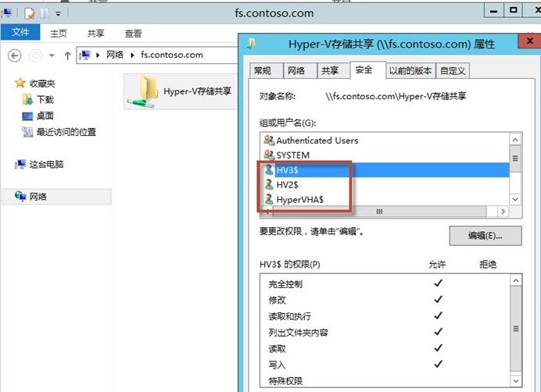Click fs.contoso.com breadcrumb in address bar
Image resolution: width=541 pixels, height=392 pixels.
[172, 55]
